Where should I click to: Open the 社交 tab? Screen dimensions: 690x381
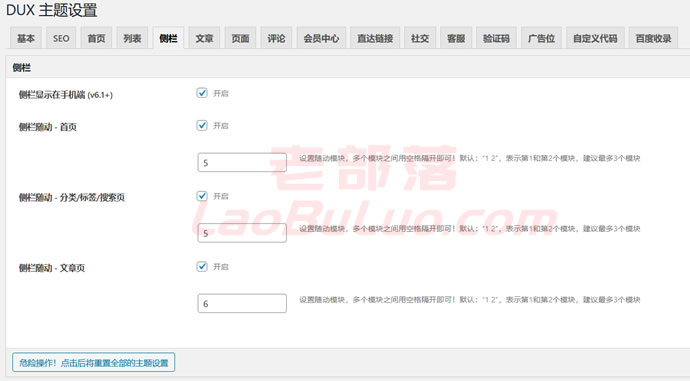(x=420, y=38)
